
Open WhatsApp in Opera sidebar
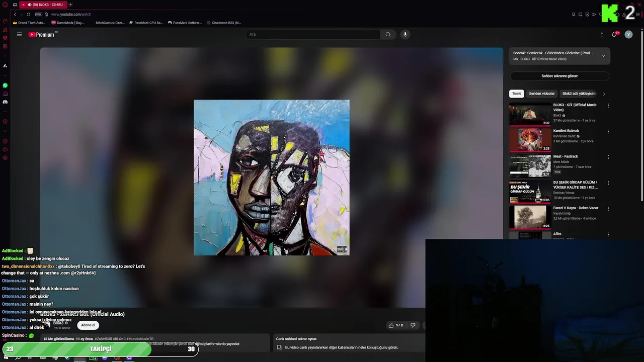coord(5,85)
